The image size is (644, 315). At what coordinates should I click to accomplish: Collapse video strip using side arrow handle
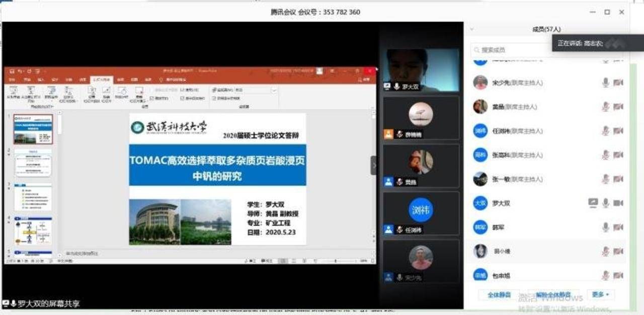tap(373, 165)
